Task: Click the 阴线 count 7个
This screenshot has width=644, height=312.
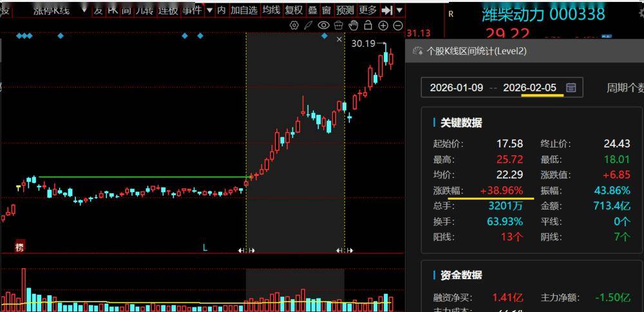Action: click(x=621, y=237)
